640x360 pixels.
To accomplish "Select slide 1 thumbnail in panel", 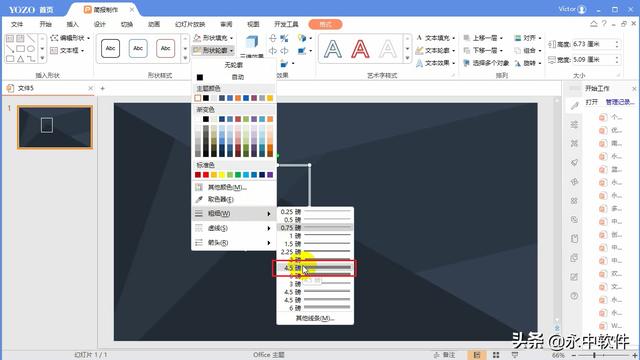I will click(x=55, y=127).
